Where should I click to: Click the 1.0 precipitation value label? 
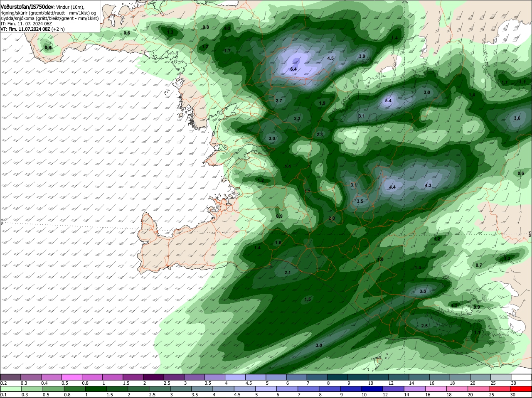[380, 260]
